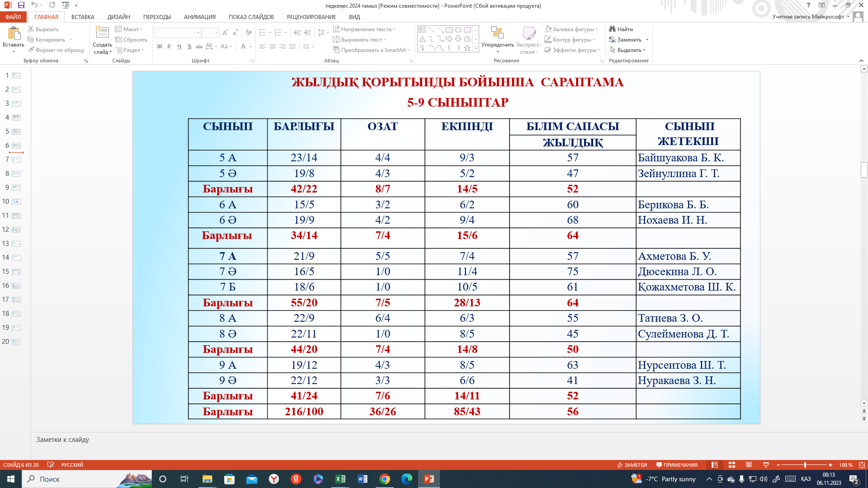Screen dimensions: 868x488
Task: Toggle text shadow (S) formatting
Action: 189,47
